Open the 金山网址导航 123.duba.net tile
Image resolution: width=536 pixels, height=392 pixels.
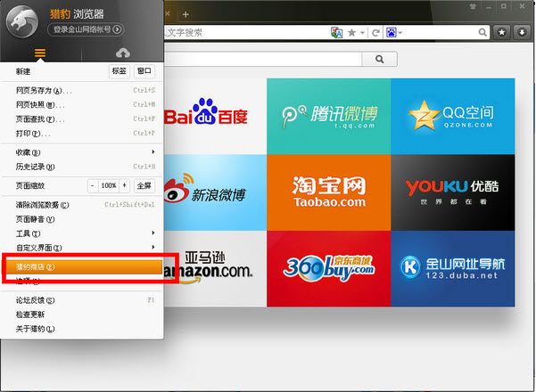pos(452,268)
